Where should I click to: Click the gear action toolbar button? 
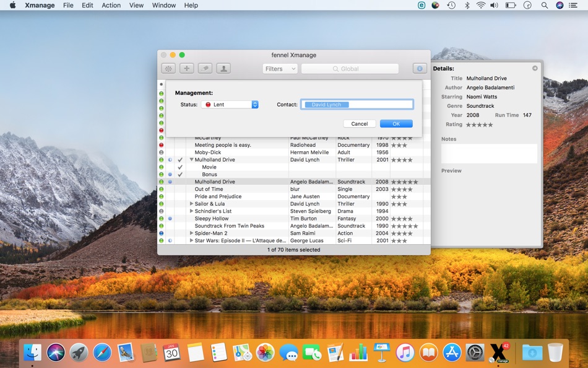pos(168,69)
